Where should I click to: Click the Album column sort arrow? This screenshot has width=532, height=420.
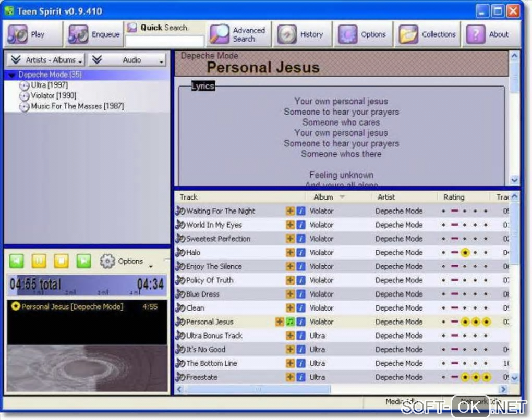pyautogui.click(x=342, y=197)
